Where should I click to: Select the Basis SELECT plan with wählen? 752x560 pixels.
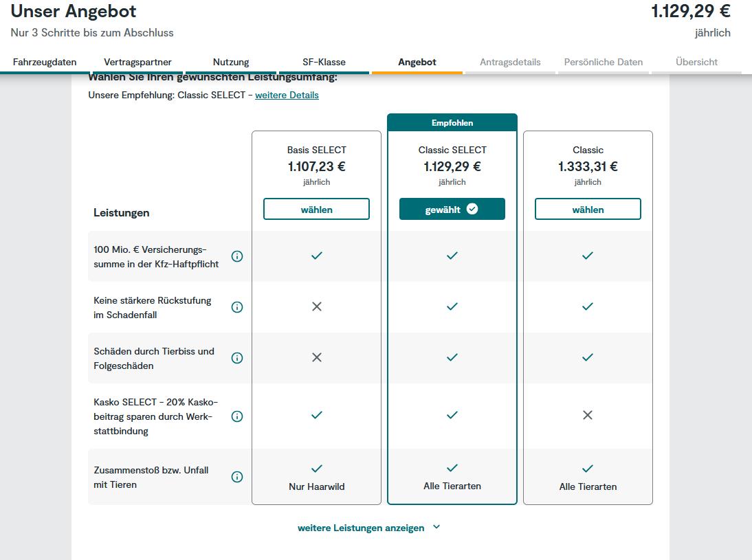316,210
